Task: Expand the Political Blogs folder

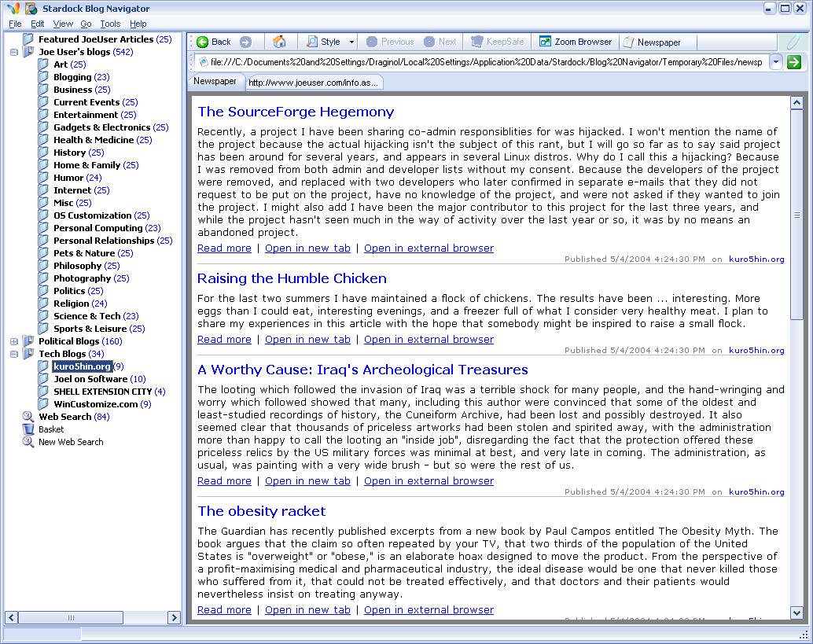Action: 14,342
